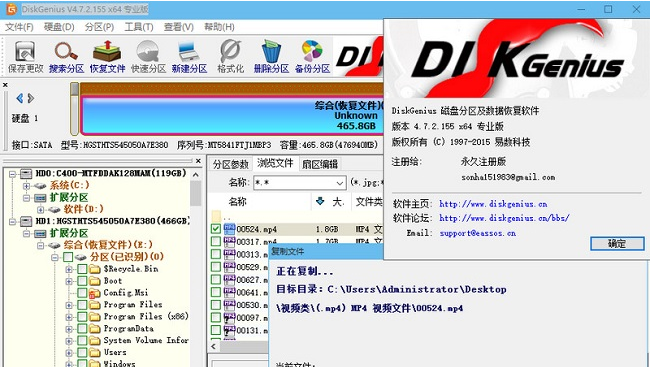Open the 帮助(H) menu

click(x=219, y=27)
